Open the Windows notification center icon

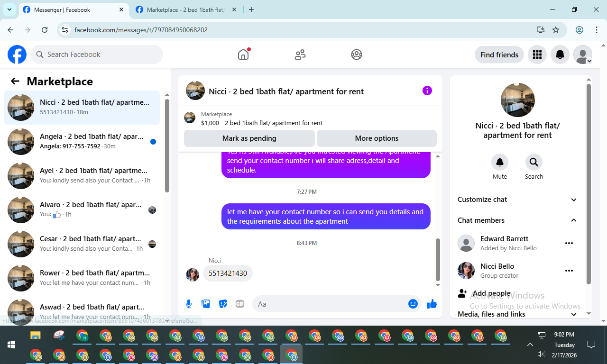[x=591, y=345]
